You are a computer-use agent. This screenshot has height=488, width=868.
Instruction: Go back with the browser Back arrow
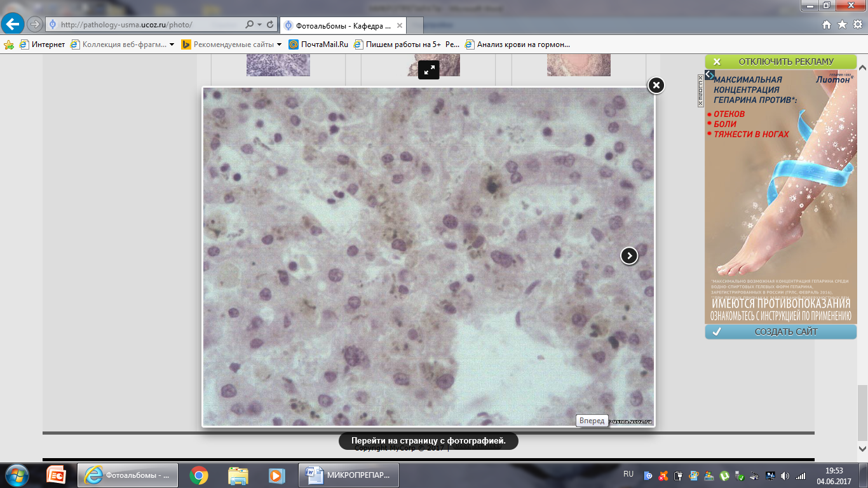(x=13, y=24)
